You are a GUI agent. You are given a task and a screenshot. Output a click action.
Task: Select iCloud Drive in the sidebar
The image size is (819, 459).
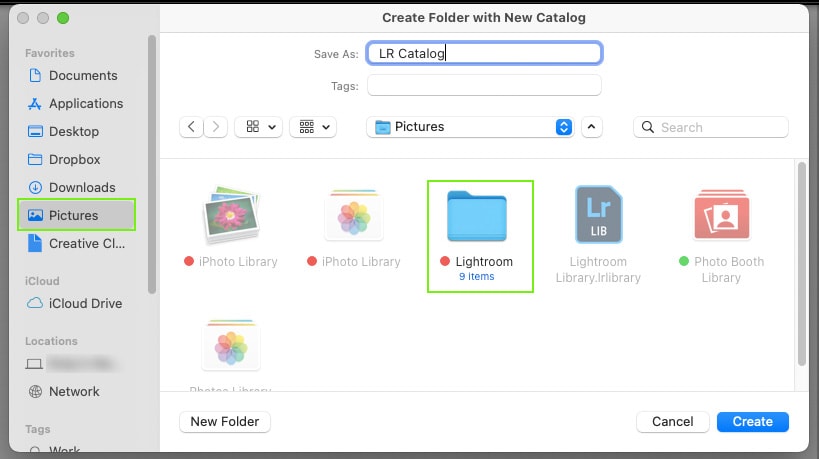tap(75, 303)
